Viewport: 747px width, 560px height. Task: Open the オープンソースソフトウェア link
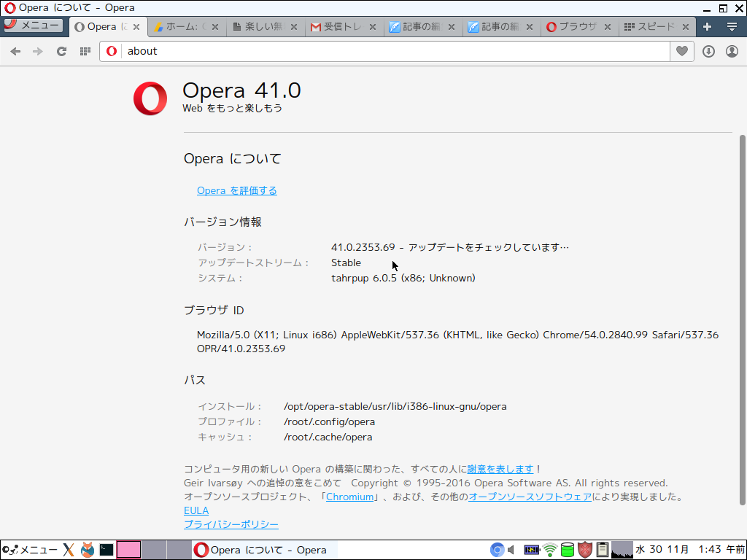tap(530, 497)
